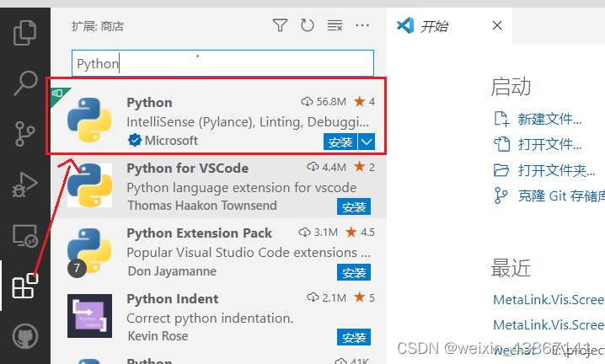Viewport: 605px width, 364px height.
Task: Click 克隆 Git 存储库 link
Action: tap(561, 195)
